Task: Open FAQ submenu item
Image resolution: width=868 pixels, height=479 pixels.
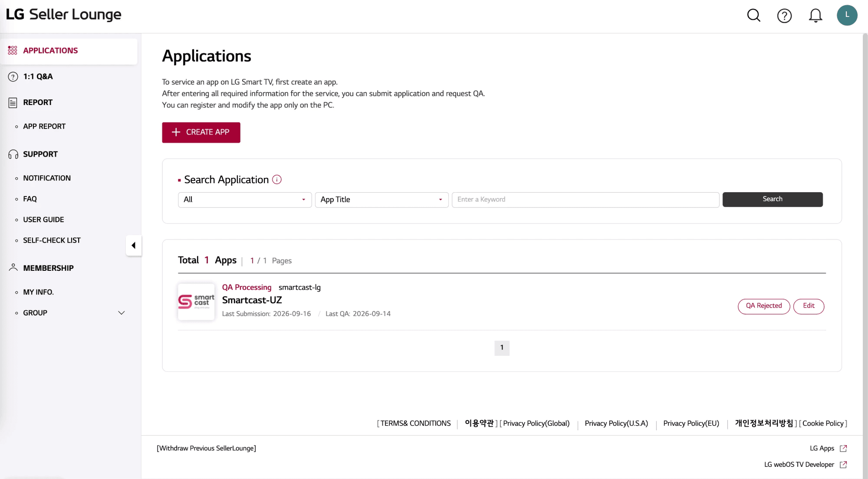Action: click(30, 199)
